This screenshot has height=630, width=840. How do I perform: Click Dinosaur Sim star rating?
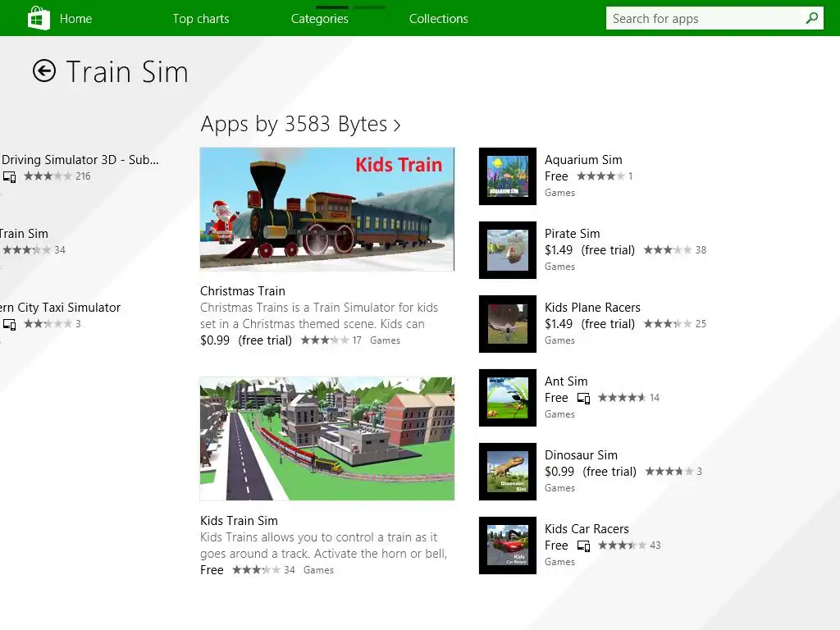(669, 472)
